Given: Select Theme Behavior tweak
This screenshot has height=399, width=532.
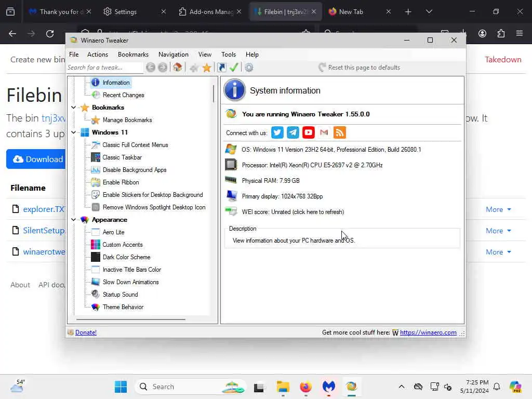Looking at the screenshot, I should (123, 307).
